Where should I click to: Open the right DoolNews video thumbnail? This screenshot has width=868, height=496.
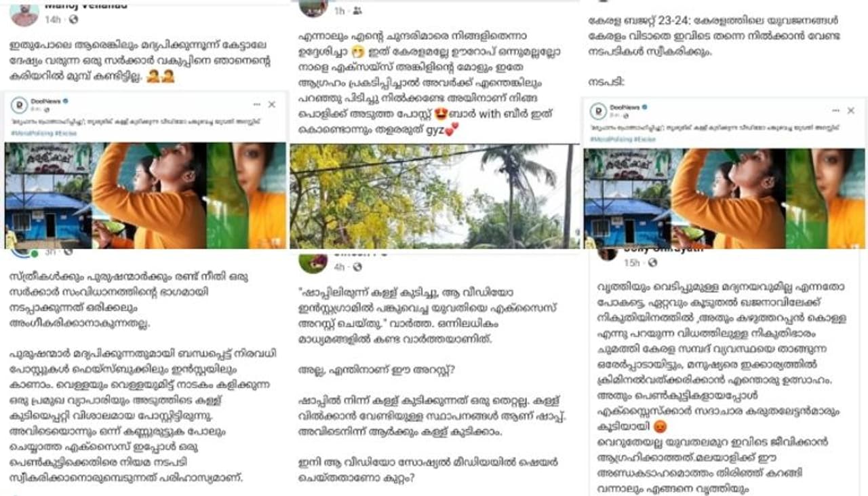point(724,198)
